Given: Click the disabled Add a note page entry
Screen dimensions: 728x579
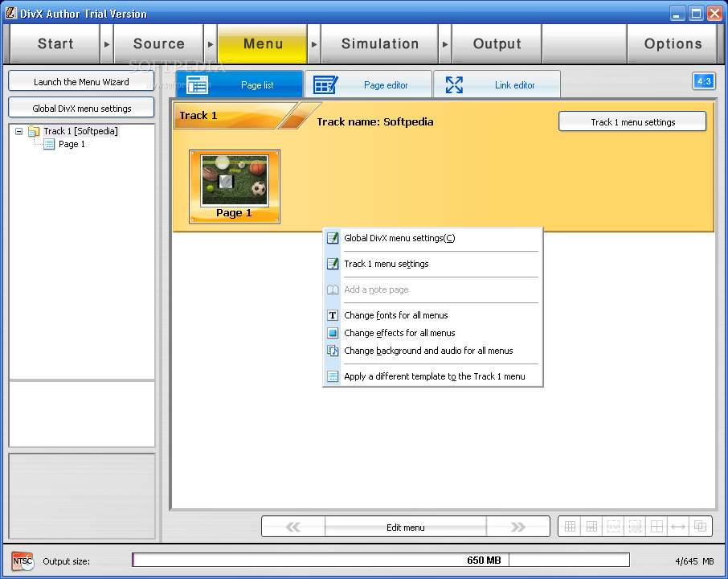Looking at the screenshot, I should (433, 289).
